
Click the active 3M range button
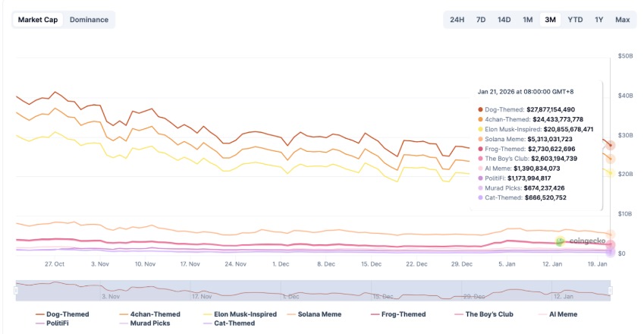pos(551,20)
